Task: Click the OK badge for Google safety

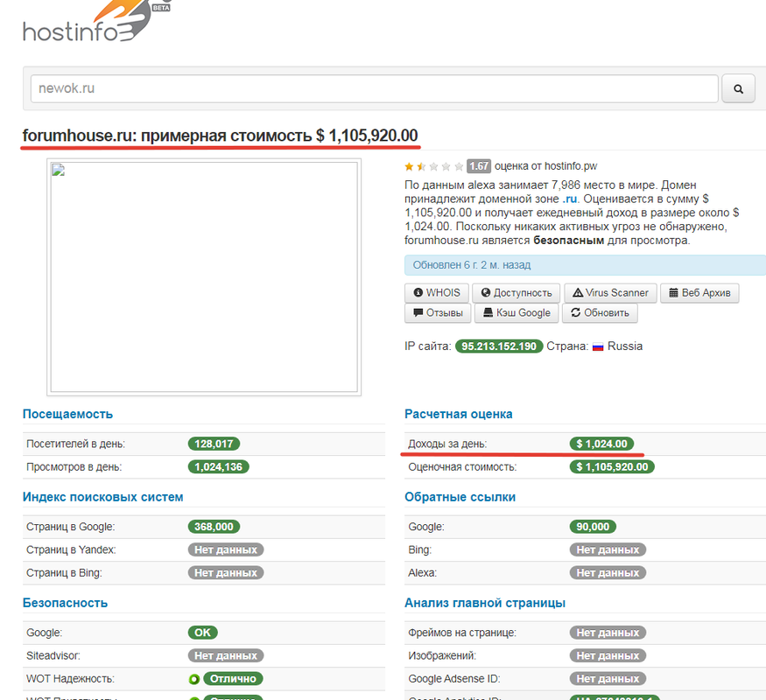Action: click(x=203, y=633)
